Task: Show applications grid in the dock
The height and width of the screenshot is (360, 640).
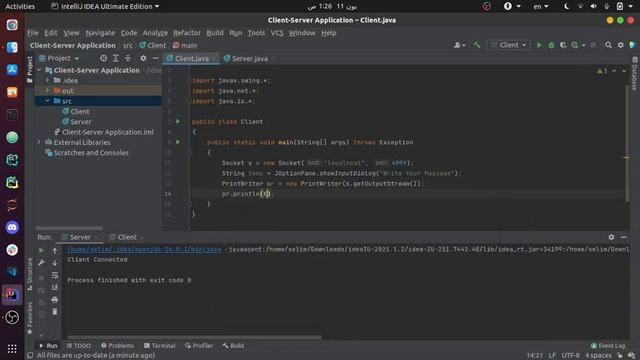Action: coord(12,349)
